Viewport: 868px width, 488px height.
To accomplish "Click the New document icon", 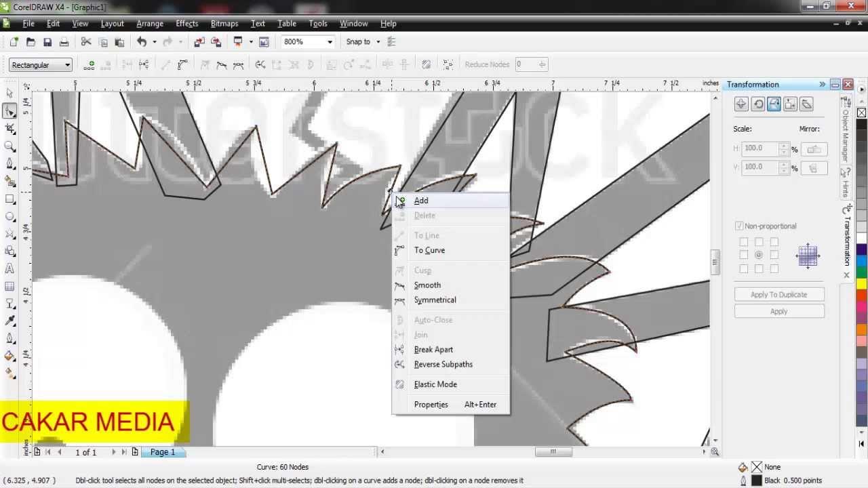I will [14, 42].
